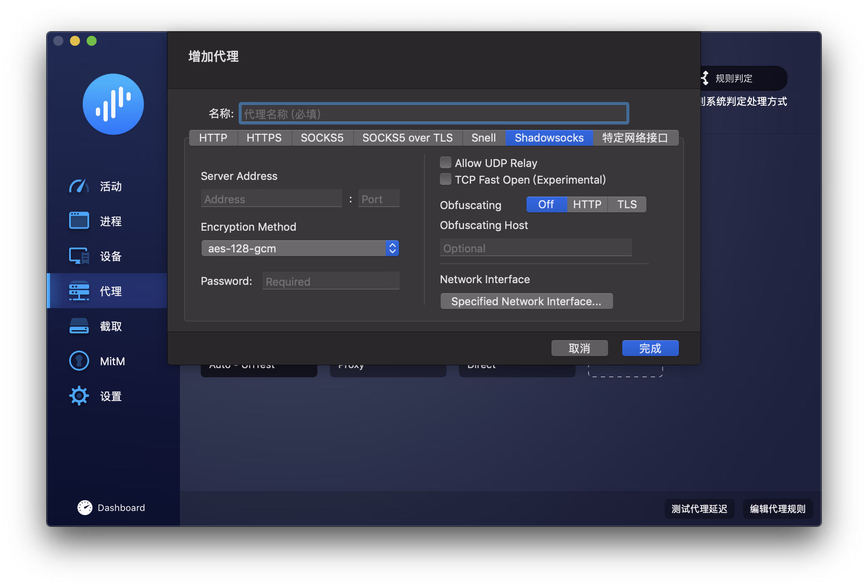
Task: Open Settings gear icon in sidebar
Action: (x=79, y=396)
